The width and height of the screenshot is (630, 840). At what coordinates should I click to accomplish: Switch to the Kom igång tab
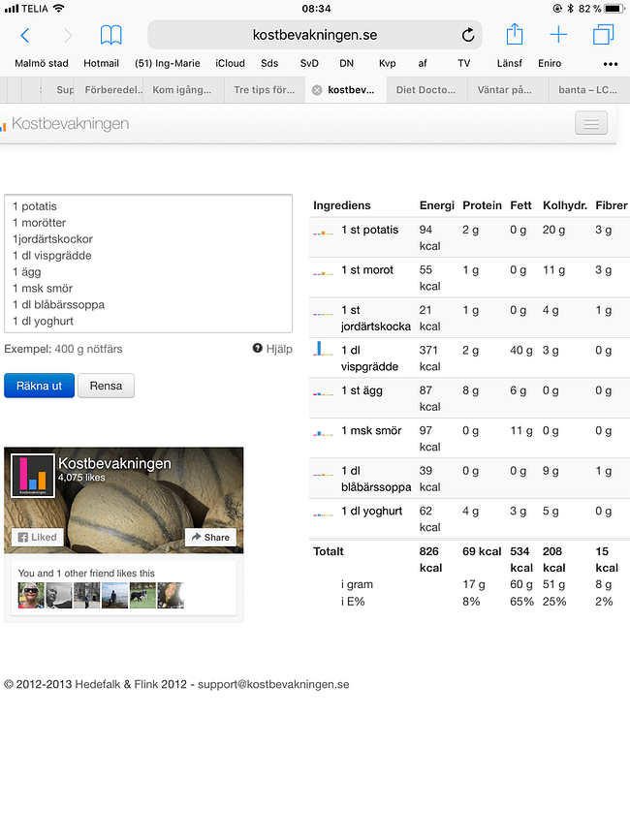pos(181,90)
